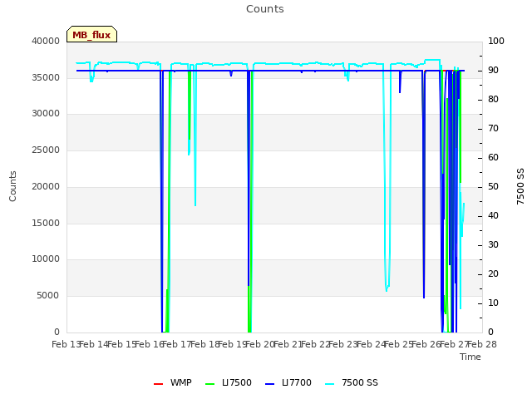Click the MB_flux label box

(x=91, y=34)
